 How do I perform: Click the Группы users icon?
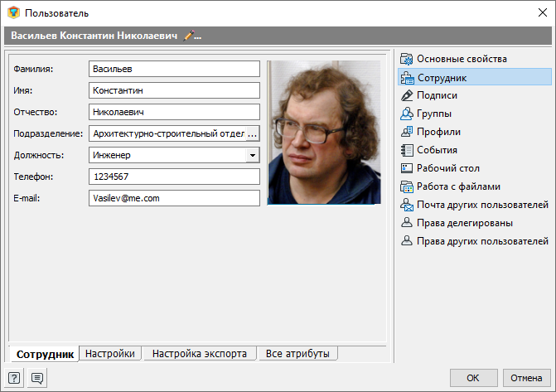coord(407,114)
